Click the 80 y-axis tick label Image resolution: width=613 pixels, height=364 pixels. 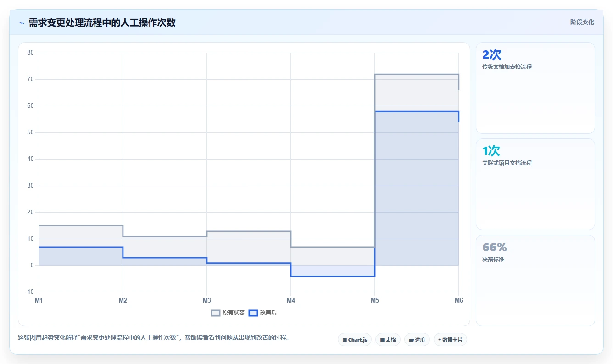(x=31, y=53)
